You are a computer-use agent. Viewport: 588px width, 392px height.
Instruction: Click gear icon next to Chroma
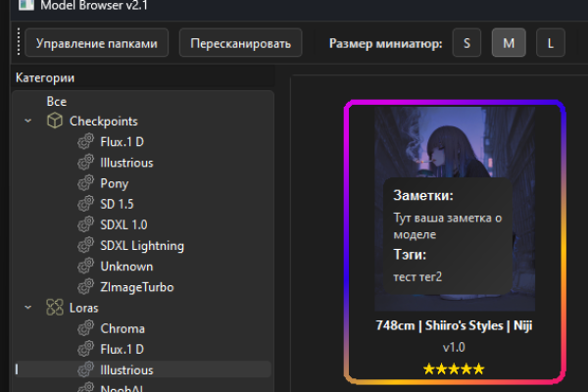point(85,328)
